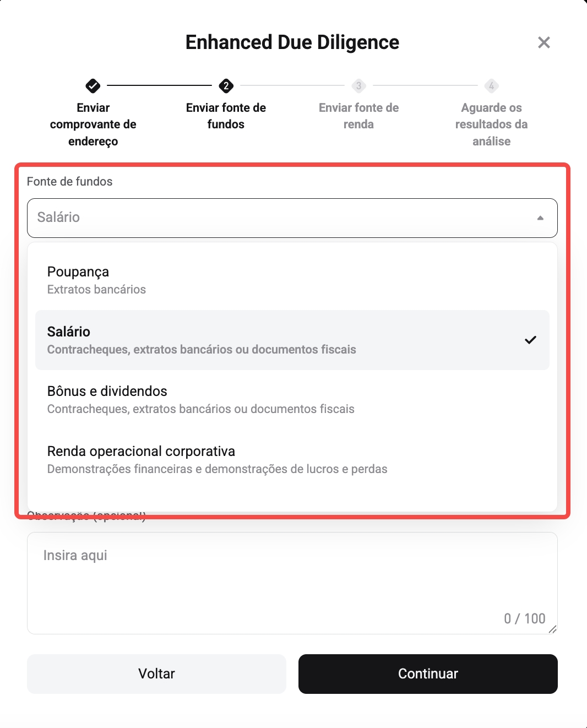Click the step 2 circle icon

(226, 86)
